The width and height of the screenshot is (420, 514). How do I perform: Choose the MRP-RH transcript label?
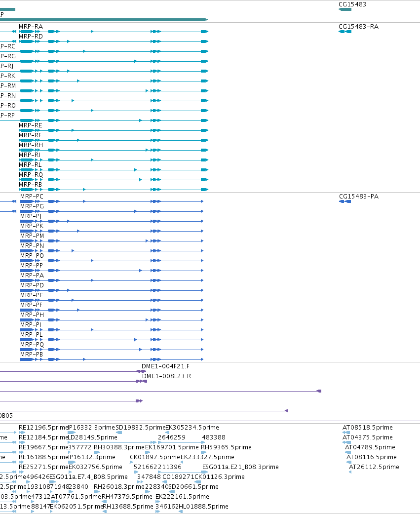[31, 145]
